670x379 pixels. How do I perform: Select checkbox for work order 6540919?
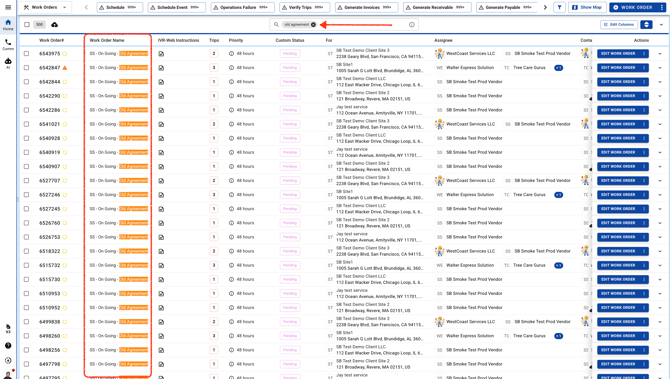click(26, 153)
